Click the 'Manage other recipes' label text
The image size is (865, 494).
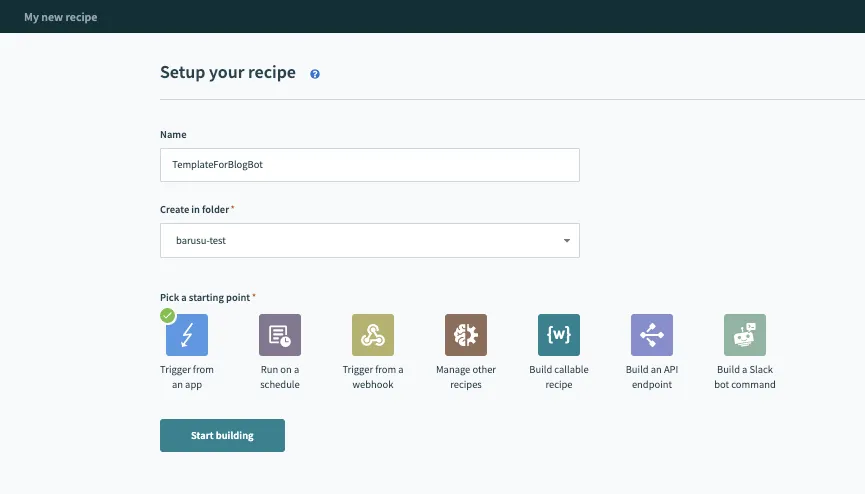466,377
